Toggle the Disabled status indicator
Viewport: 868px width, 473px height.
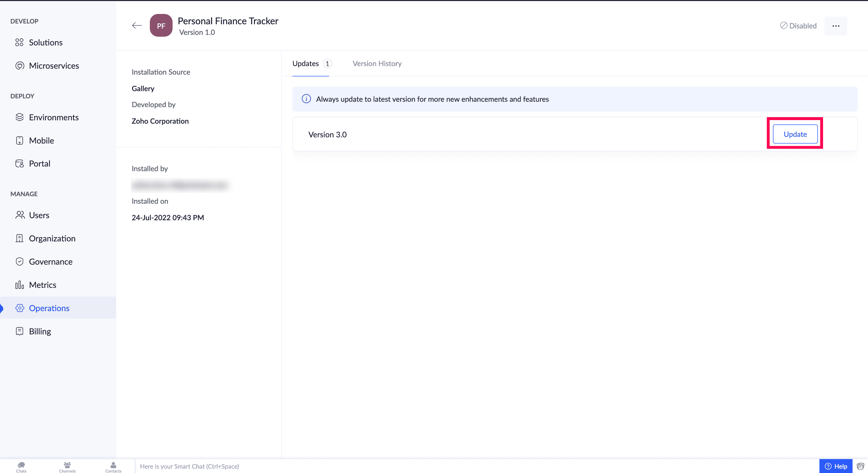point(798,26)
